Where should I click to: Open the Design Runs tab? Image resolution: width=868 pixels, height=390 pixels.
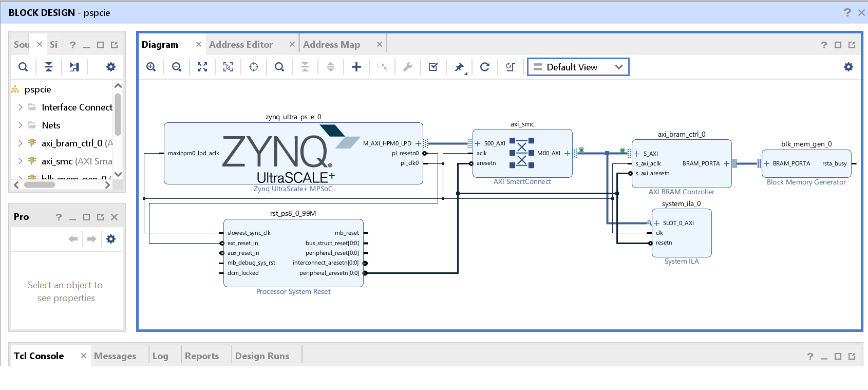[262, 356]
